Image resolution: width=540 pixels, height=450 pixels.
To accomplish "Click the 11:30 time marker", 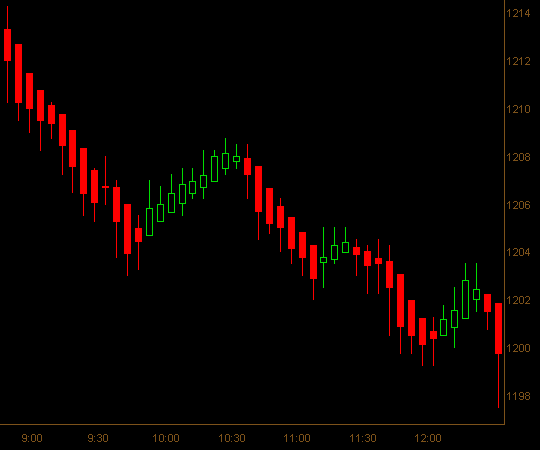I will pos(363,438).
